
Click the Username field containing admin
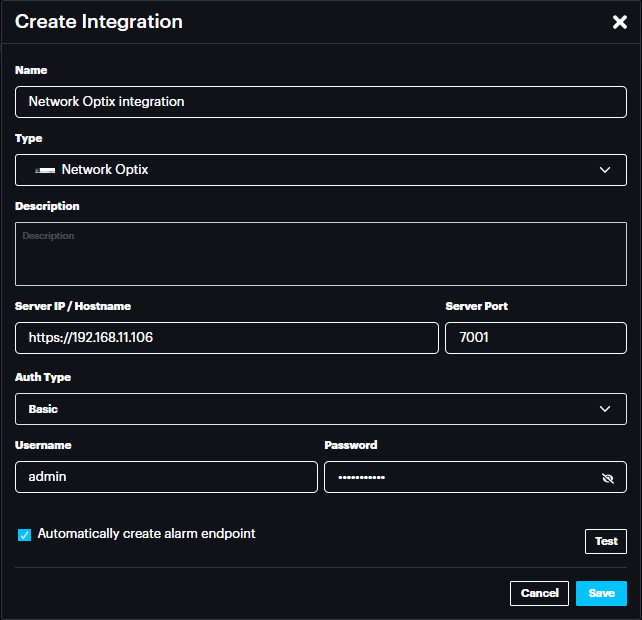pyautogui.click(x=166, y=477)
